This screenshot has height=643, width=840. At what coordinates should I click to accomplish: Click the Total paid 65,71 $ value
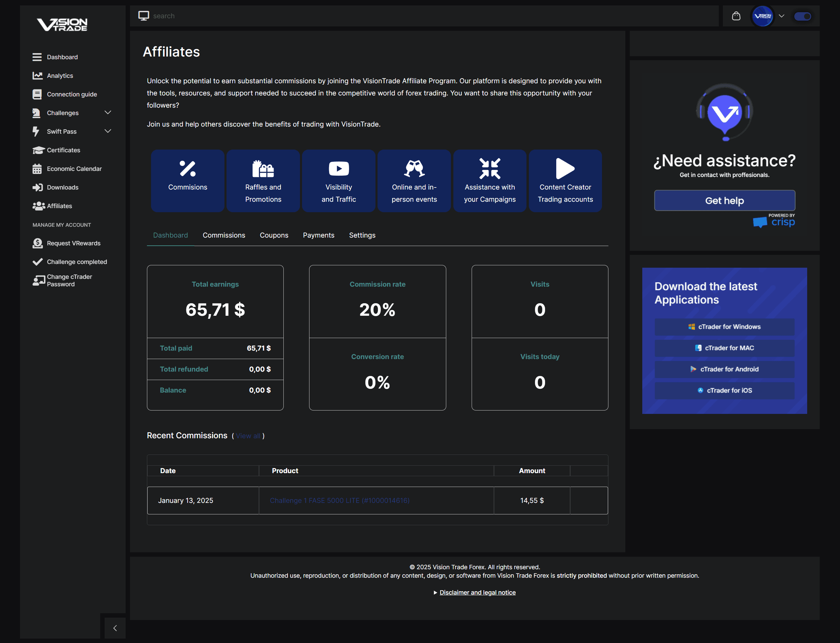(259, 348)
